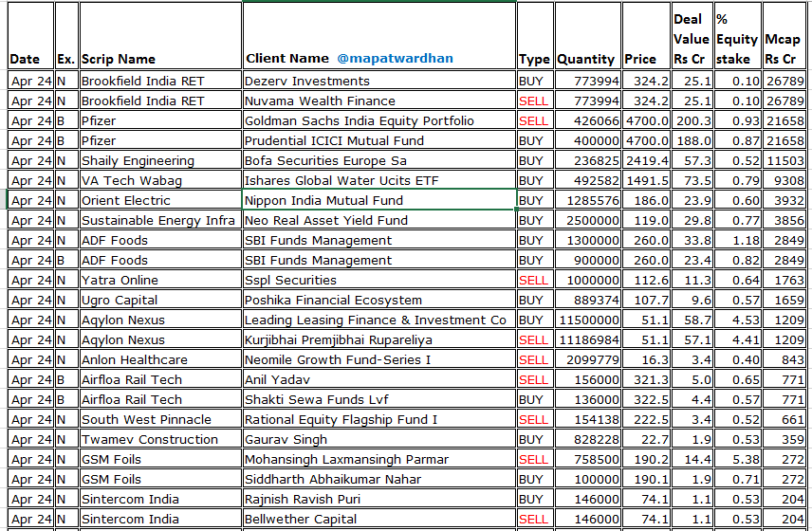This screenshot has height=531, width=812.
Task: Select quantity 2500000 cell
Action: (588, 221)
